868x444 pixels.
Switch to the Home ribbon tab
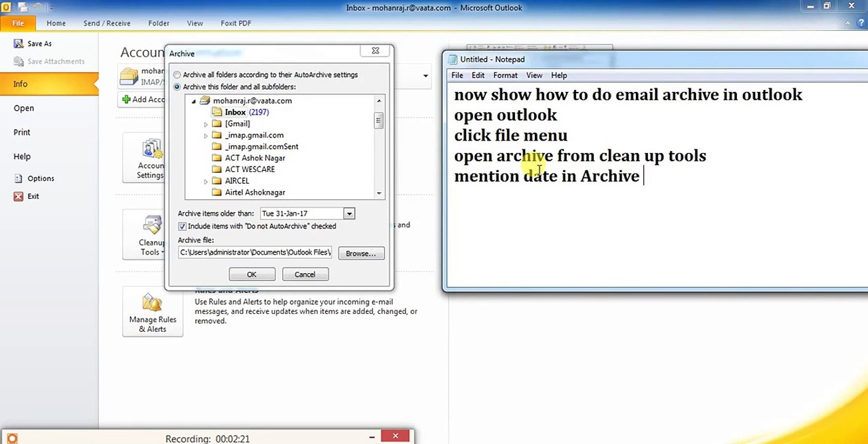56,23
